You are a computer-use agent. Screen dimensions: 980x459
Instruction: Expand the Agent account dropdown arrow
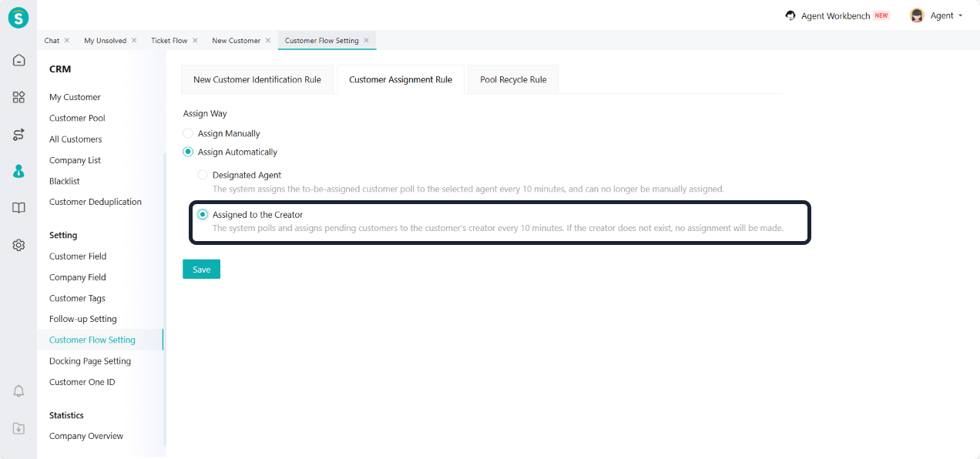pos(961,15)
